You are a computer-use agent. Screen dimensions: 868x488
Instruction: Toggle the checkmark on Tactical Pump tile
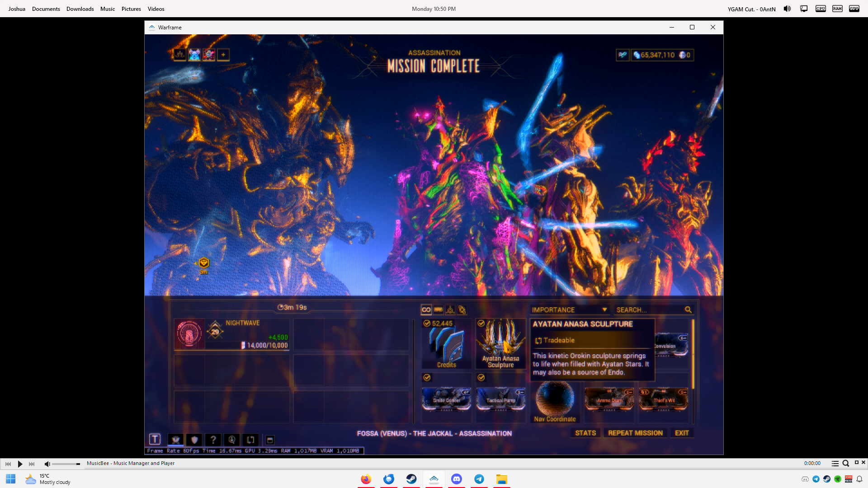481,378
